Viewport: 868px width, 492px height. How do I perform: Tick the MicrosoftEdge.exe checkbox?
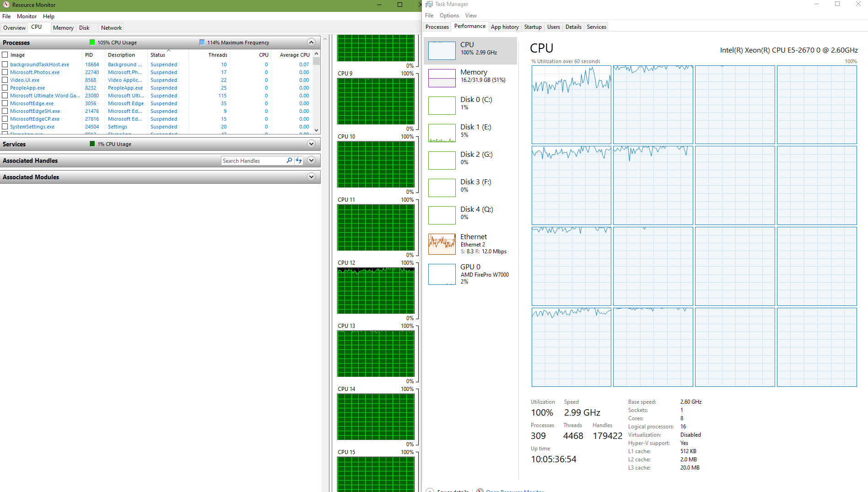pos(5,103)
